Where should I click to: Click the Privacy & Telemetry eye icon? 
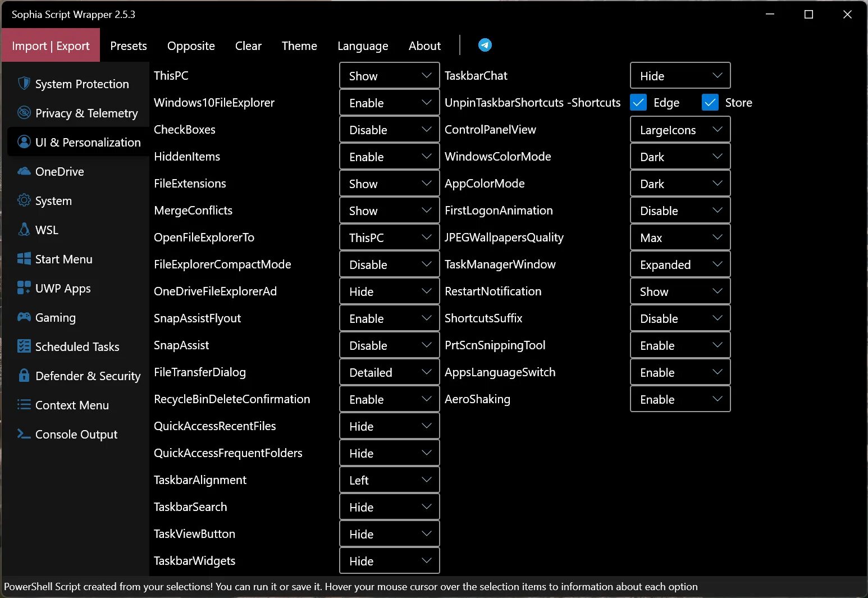[x=24, y=112]
